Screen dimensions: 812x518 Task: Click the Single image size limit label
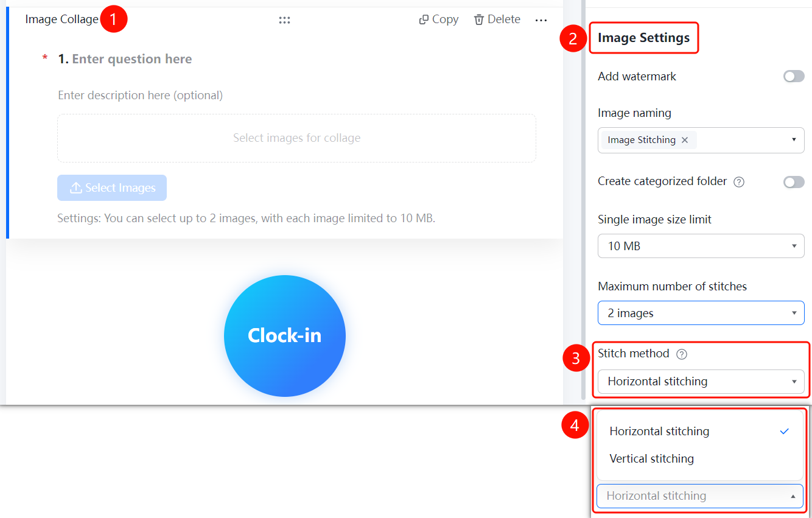pos(655,220)
